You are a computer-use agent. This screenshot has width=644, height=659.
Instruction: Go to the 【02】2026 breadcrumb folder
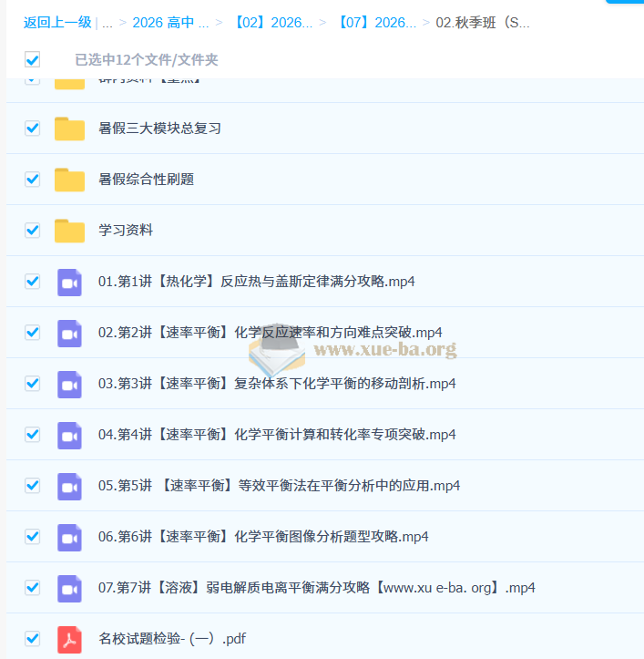tap(271, 23)
